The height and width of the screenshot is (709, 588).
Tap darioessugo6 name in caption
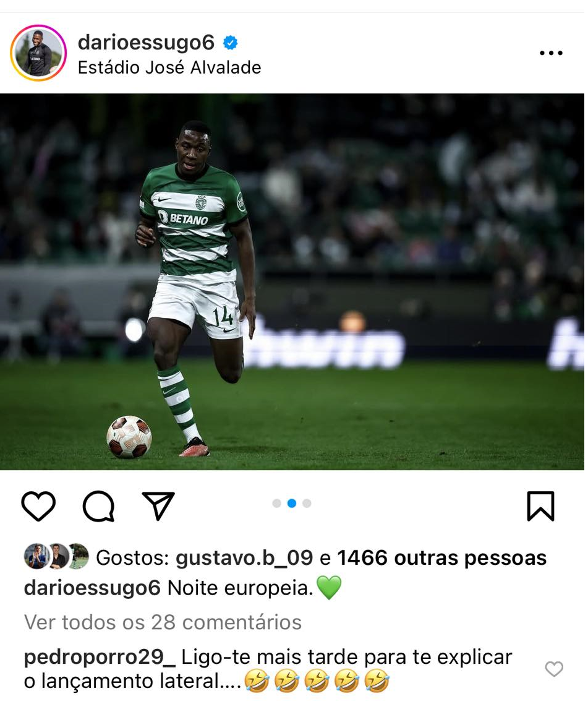tap(92, 588)
